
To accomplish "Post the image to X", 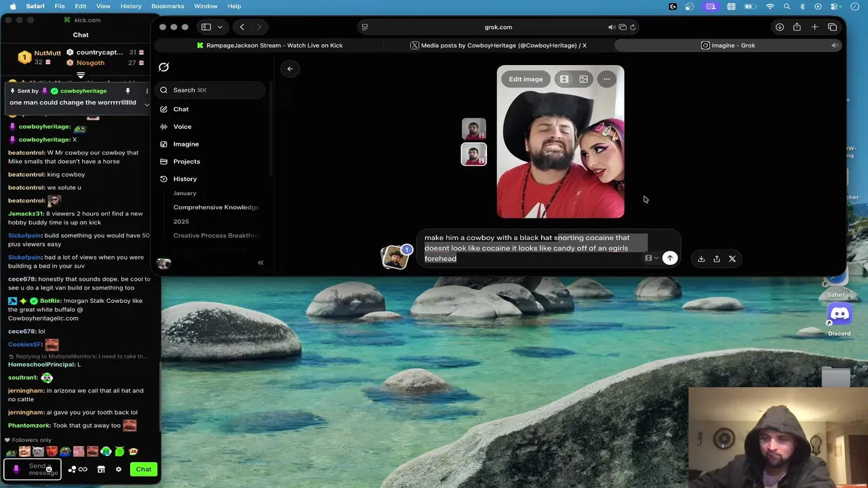I will pyautogui.click(x=732, y=259).
